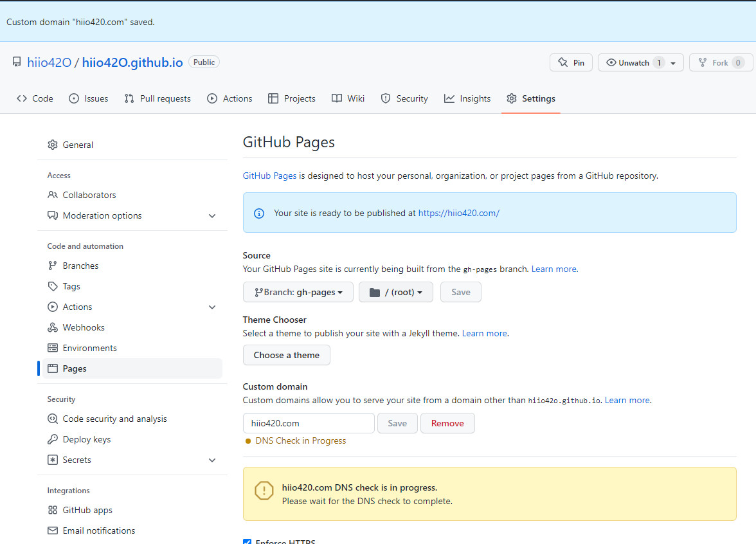Click Learn more in Custom domain section

(627, 400)
